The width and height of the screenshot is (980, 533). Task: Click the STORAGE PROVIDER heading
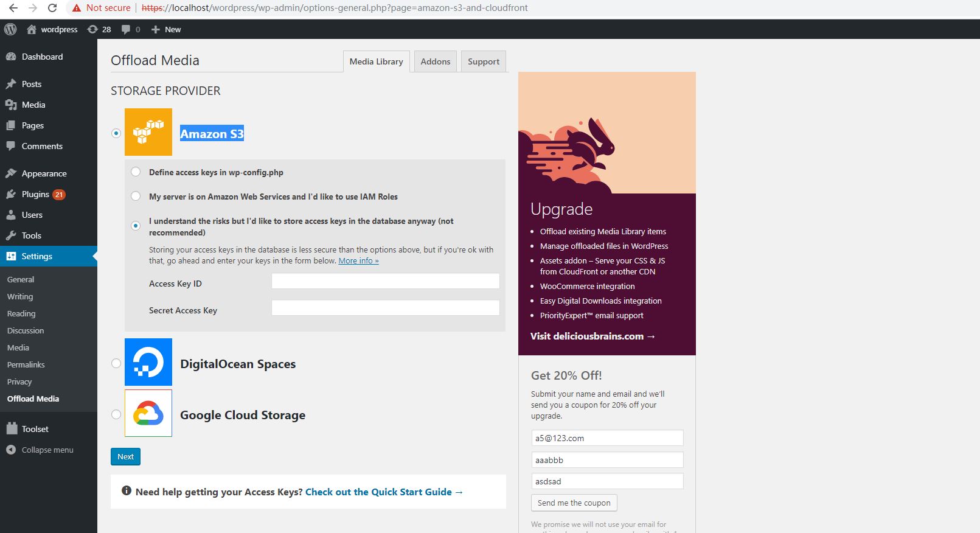tap(165, 91)
